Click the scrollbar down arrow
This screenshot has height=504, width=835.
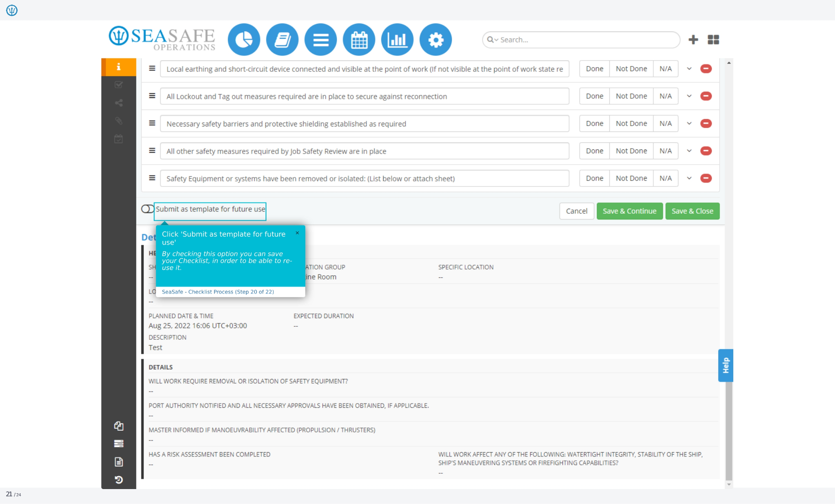pyautogui.click(x=729, y=485)
